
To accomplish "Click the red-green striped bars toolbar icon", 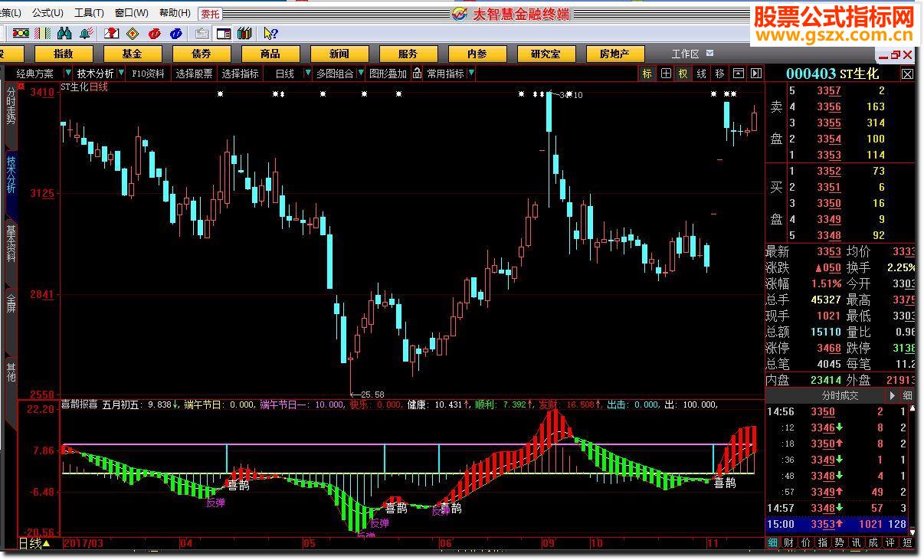I will click(44, 33).
